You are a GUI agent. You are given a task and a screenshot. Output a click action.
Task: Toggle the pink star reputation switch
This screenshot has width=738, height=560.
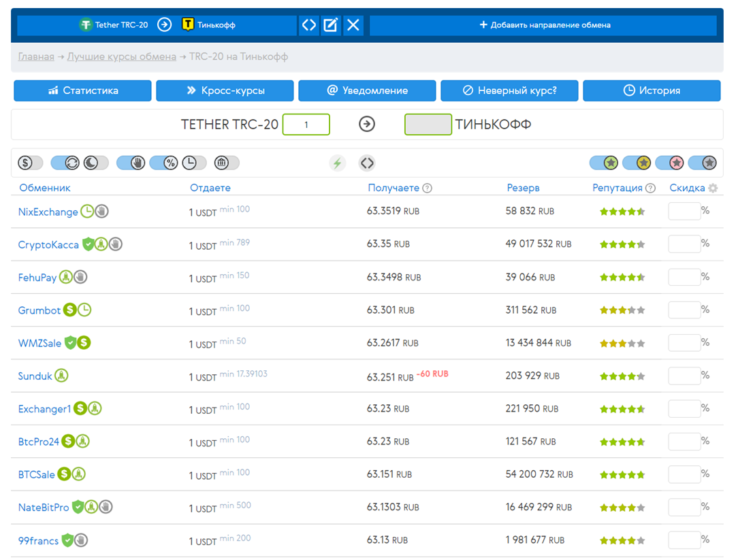click(670, 163)
